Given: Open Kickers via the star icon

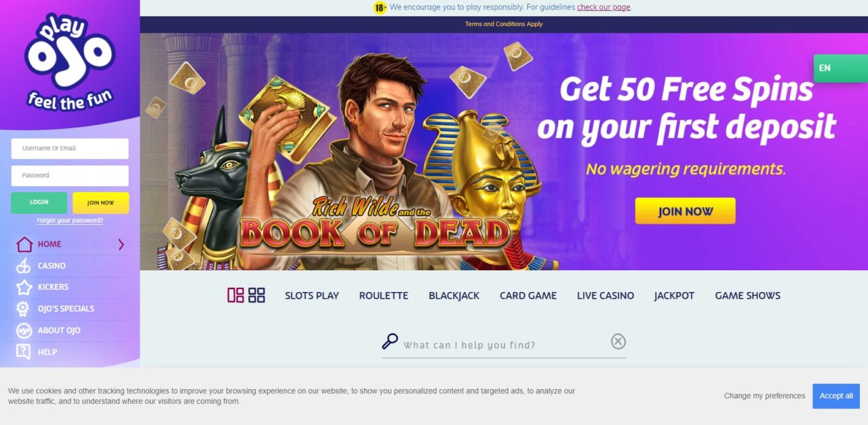Looking at the screenshot, I should point(24,287).
